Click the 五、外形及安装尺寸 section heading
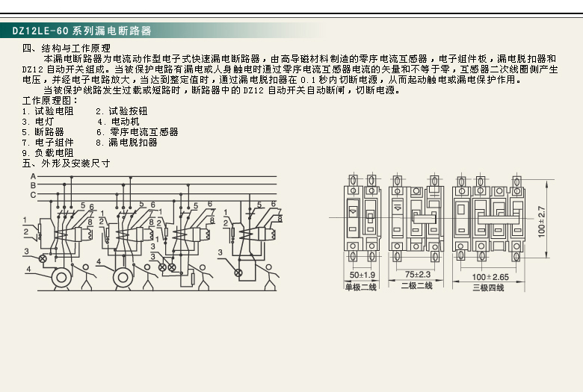 [x=67, y=162]
